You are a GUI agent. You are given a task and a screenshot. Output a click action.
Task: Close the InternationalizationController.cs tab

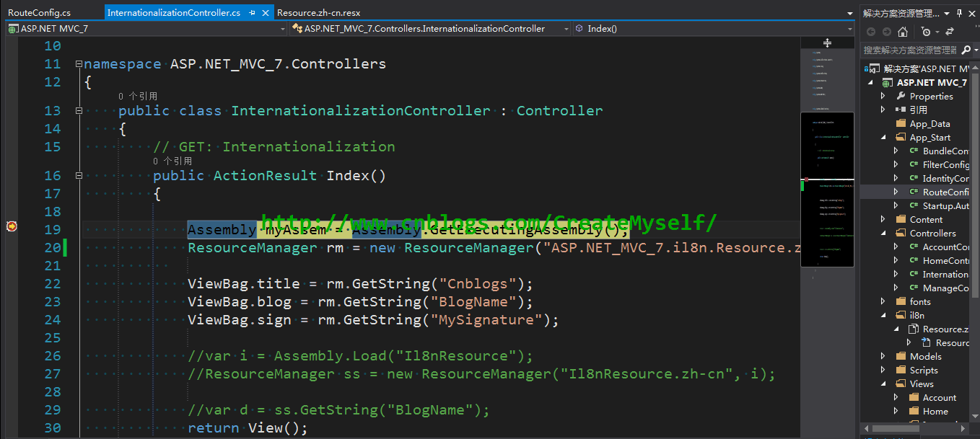tap(266, 13)
